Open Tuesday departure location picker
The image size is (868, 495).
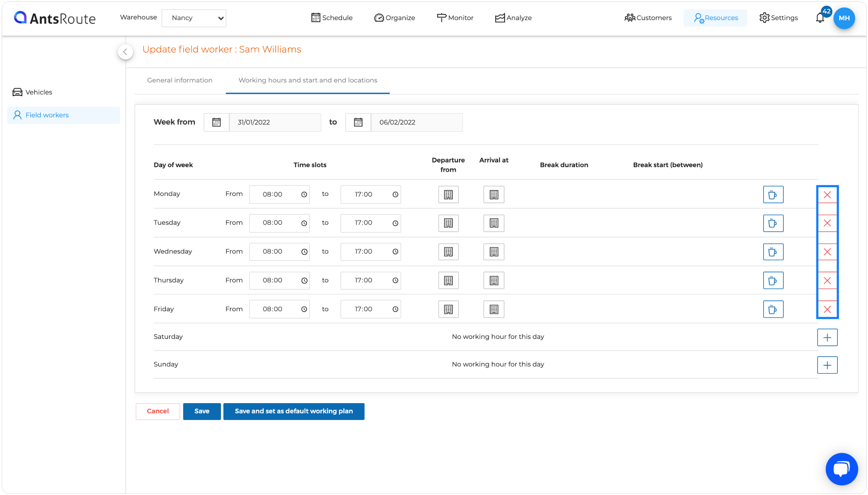pyautogui.click(x=448, y=223)
